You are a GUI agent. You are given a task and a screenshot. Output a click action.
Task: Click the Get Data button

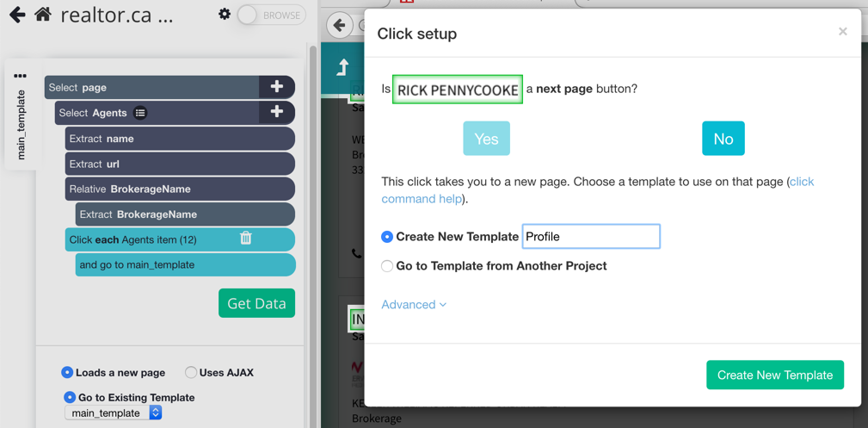click(257, 303)
